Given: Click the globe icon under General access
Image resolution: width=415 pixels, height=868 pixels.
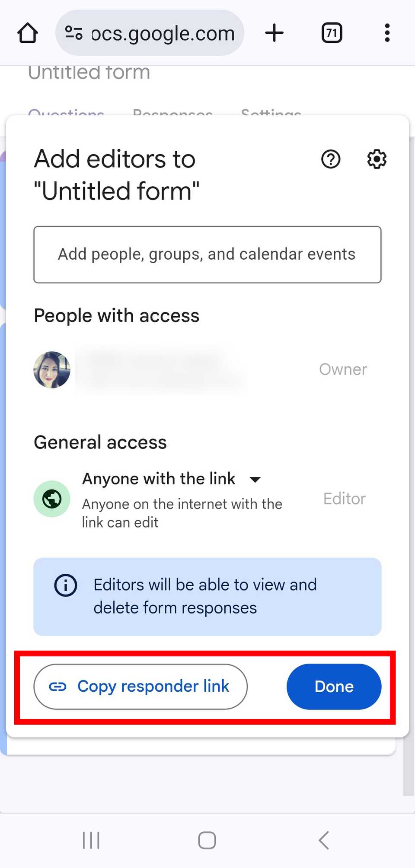Looking at the screenshot, I should tap(51, 498).
